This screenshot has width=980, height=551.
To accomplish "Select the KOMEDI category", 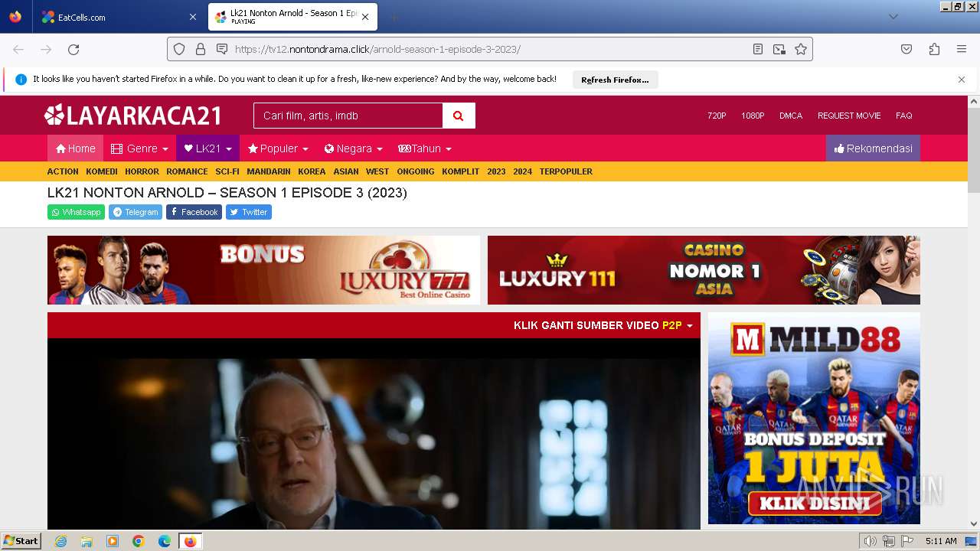I will 102,171.
